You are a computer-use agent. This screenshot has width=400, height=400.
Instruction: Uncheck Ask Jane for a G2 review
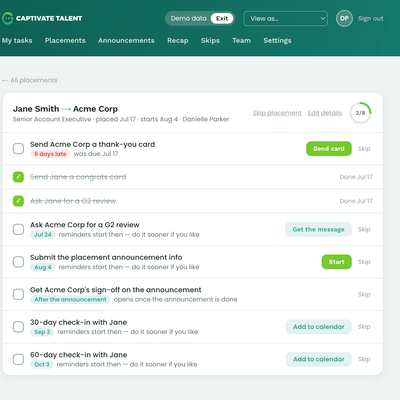(x=18, y=201)
